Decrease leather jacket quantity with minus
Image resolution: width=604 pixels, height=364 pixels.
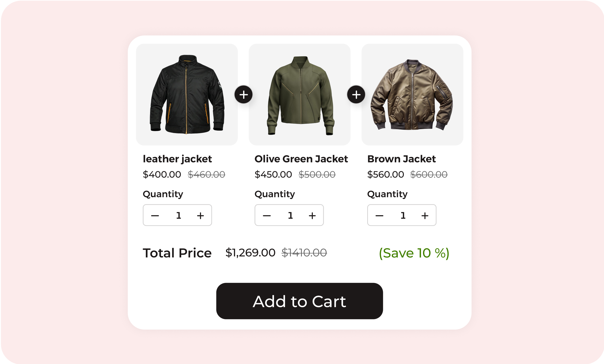pyautogui.click(x=155, y=215)
